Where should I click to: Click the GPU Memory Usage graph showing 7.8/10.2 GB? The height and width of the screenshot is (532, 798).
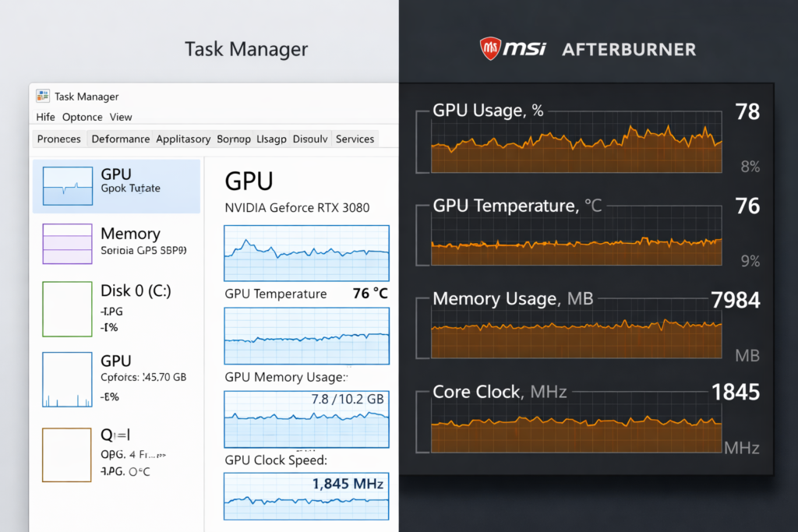pos(305,419)
